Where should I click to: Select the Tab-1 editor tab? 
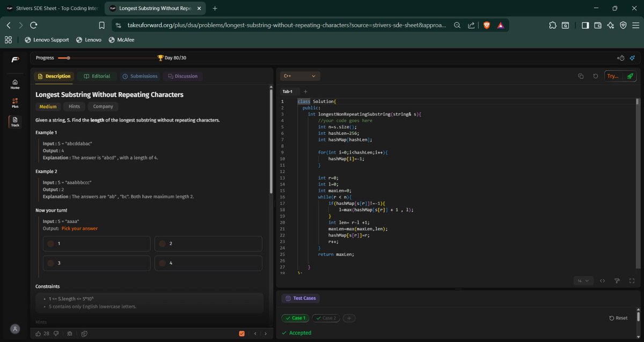(288, 92)
